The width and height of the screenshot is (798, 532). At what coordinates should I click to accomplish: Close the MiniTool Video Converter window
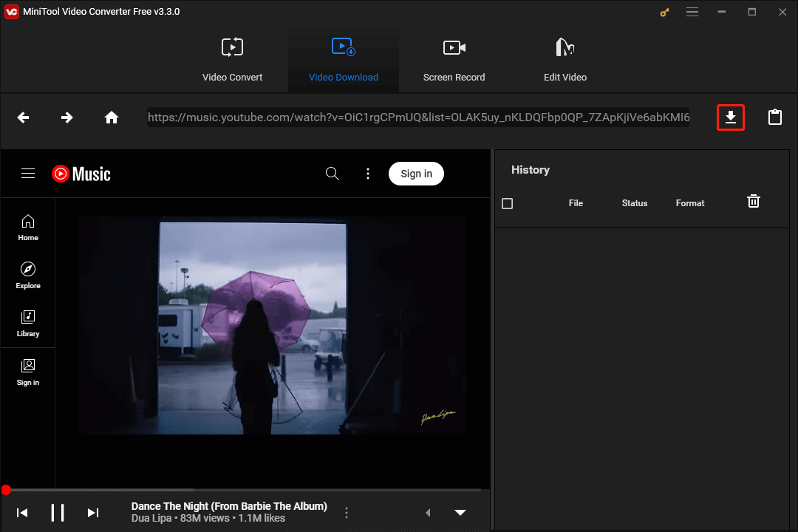(x=782, y=12)
